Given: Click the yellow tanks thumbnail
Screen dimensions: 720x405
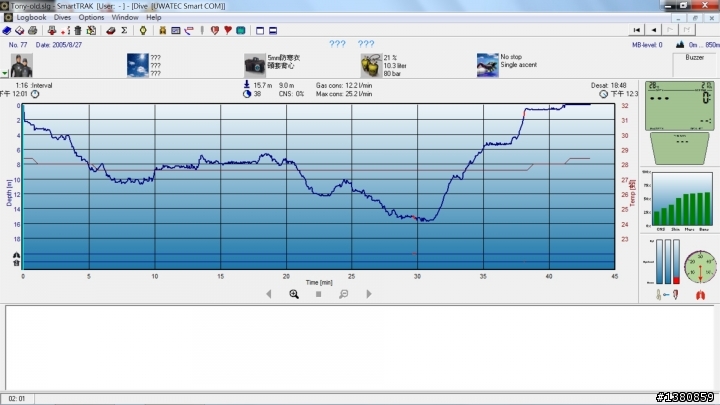Looking at the screenshot, I should (371, 65).
